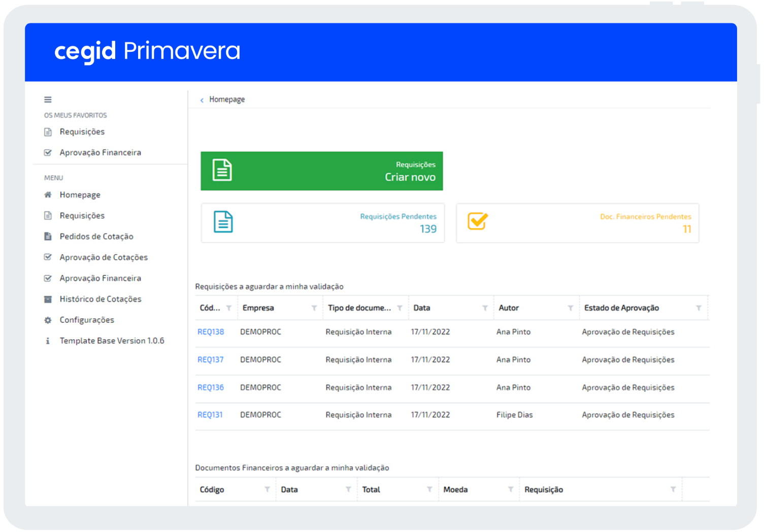Click Moeda column header text
764x532 pixels.
tap(455, 490)
